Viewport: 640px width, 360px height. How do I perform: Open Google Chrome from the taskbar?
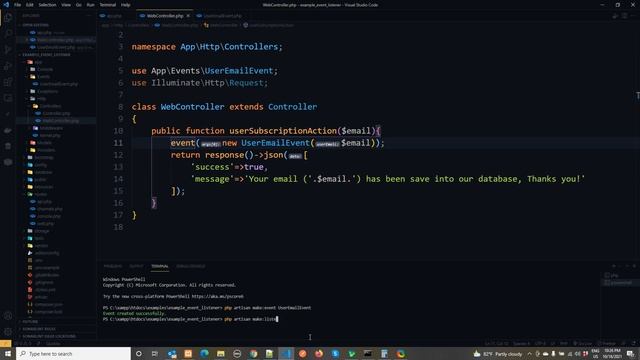(253, 353)
